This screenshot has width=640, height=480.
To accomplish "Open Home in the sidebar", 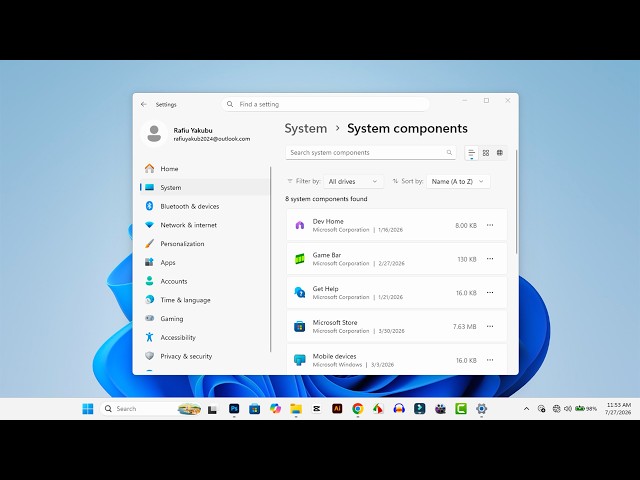I will point(204,169).
